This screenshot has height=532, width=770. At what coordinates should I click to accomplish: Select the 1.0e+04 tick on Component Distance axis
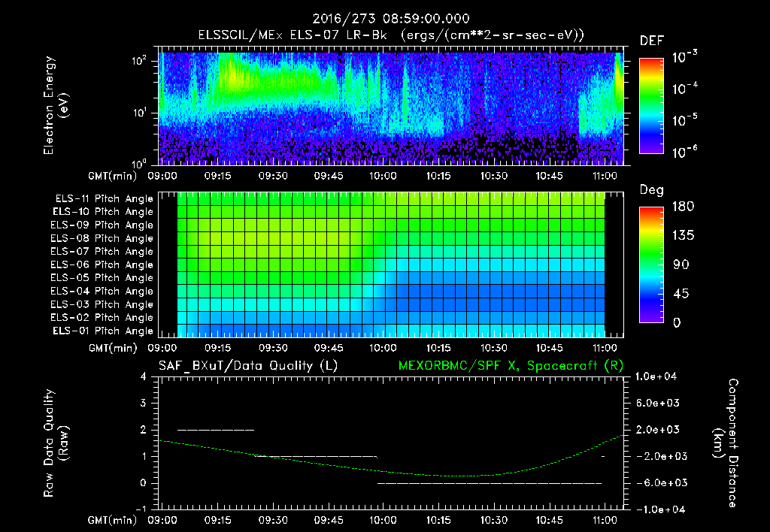656,376
